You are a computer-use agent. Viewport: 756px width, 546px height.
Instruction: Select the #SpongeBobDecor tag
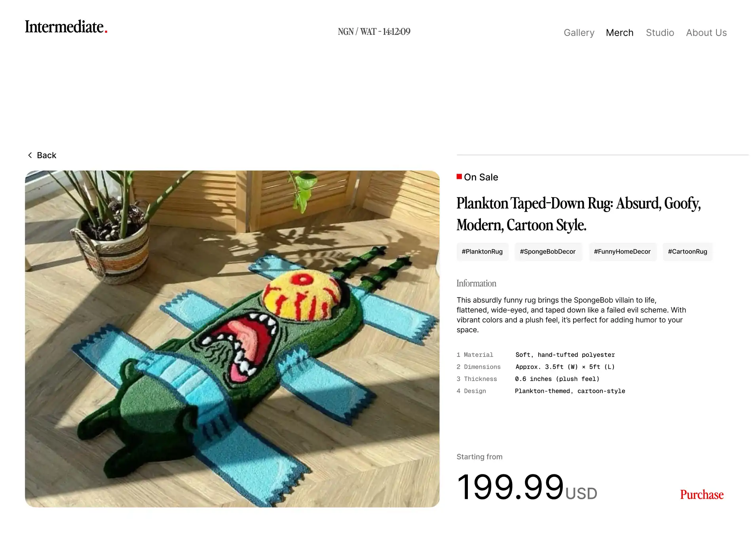(x=547, y=252)
